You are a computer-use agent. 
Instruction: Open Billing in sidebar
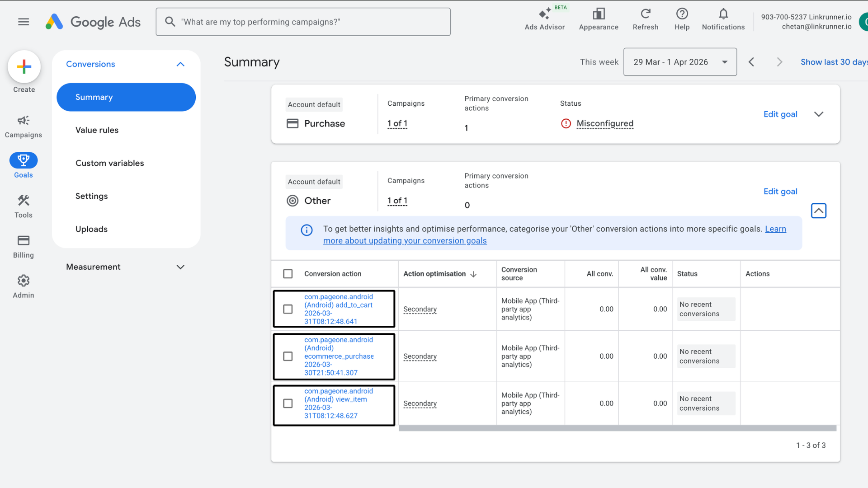24,246
